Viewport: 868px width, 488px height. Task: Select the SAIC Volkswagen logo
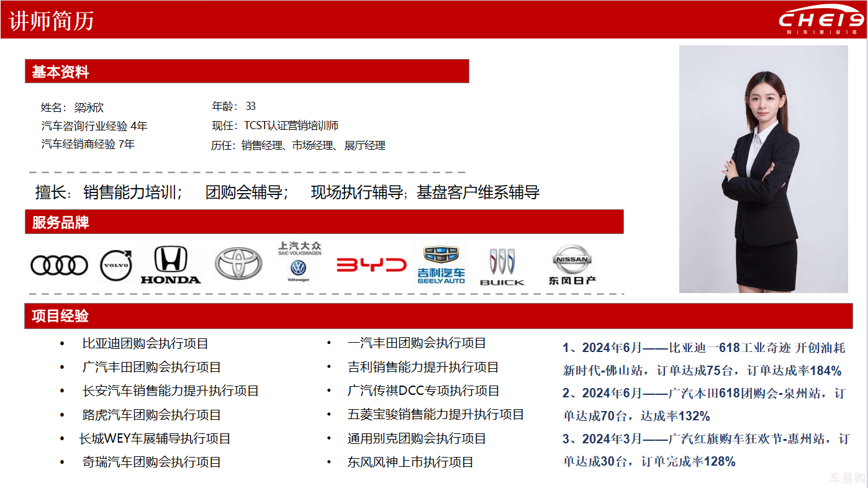[299, 262]
